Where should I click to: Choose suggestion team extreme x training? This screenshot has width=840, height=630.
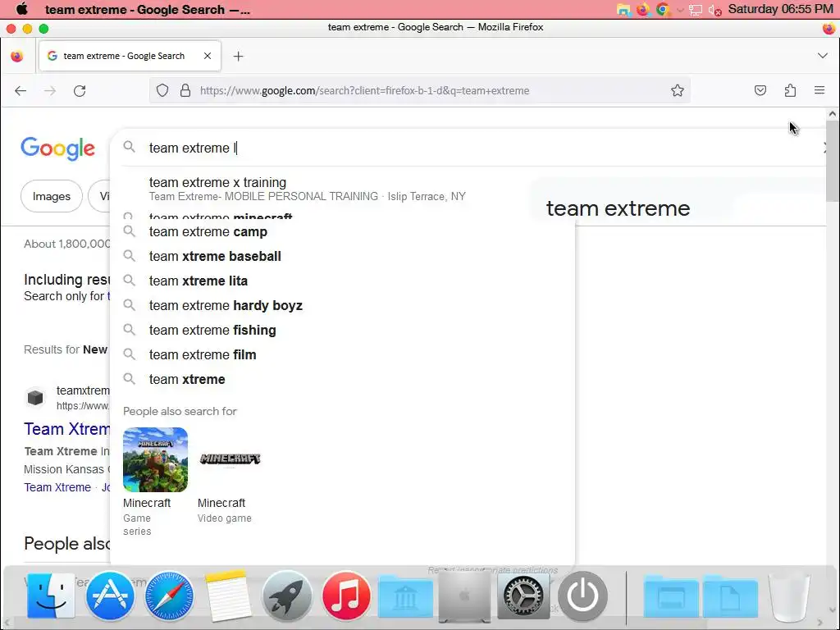[x=343, y=189]
